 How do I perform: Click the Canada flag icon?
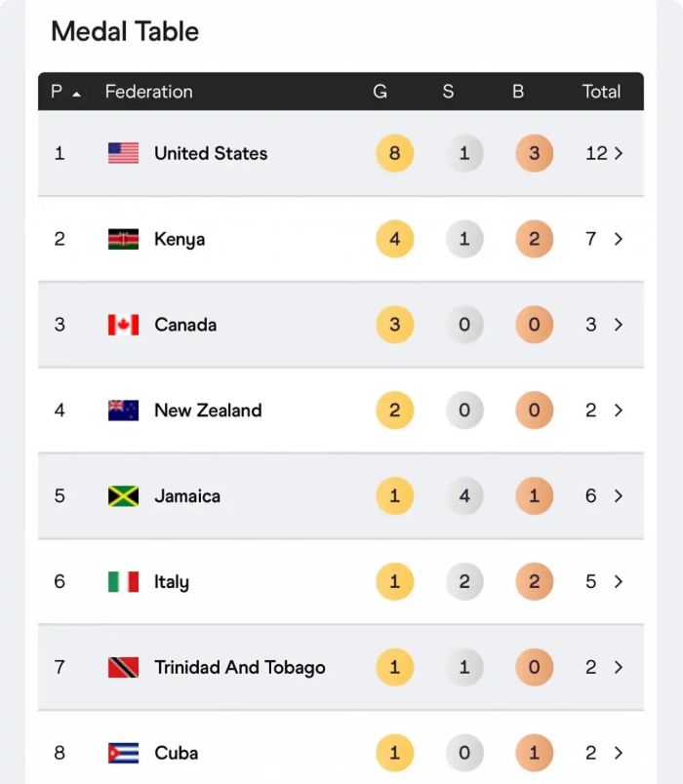[123, 325]
